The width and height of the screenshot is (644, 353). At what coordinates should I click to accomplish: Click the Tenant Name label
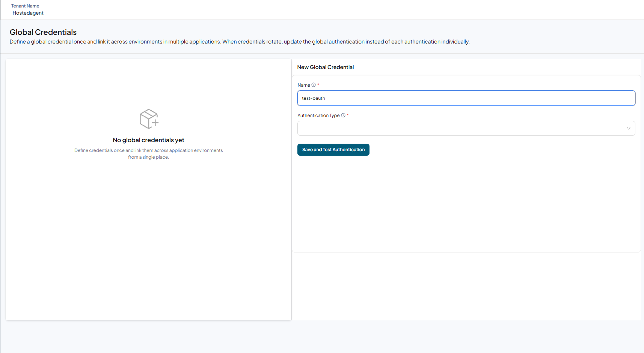[25, 6]
